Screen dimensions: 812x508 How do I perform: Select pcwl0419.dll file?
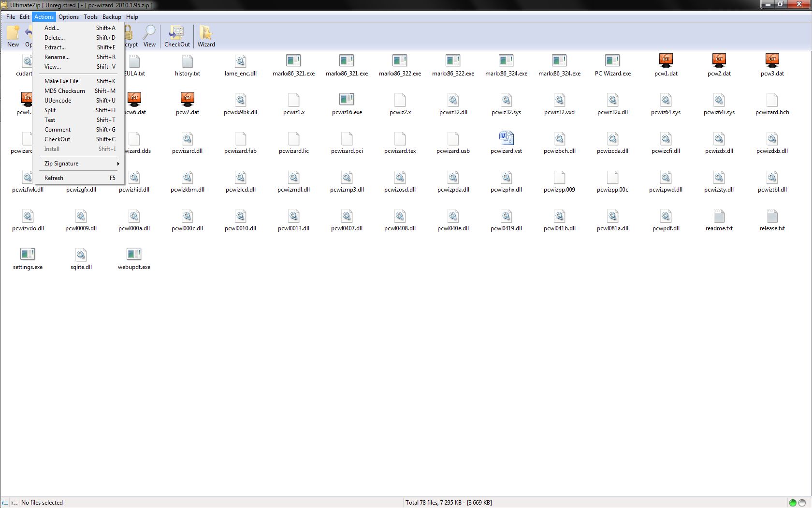click(x=507, y=220)
